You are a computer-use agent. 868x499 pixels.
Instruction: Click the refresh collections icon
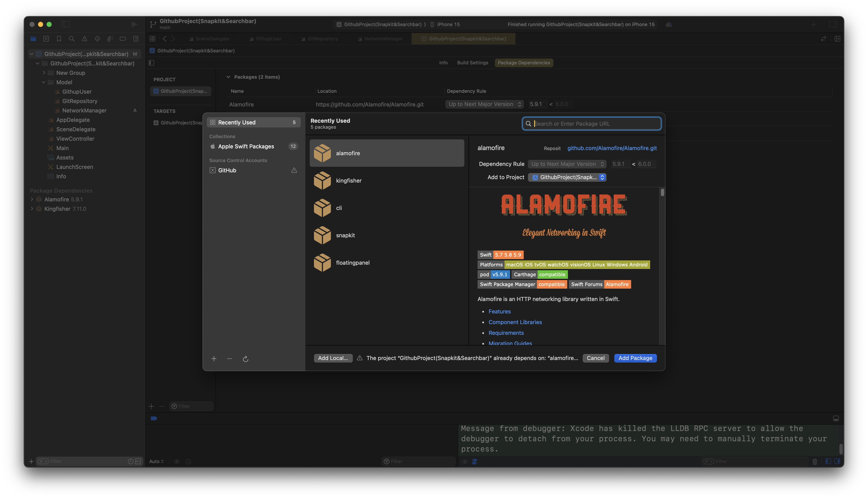(x=245, y=359)
